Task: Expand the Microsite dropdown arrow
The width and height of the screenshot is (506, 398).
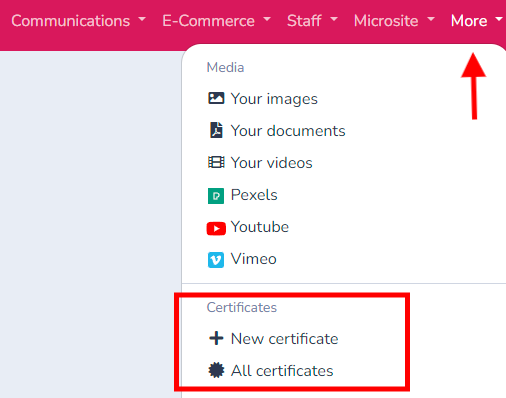Action: click(431, 19)
